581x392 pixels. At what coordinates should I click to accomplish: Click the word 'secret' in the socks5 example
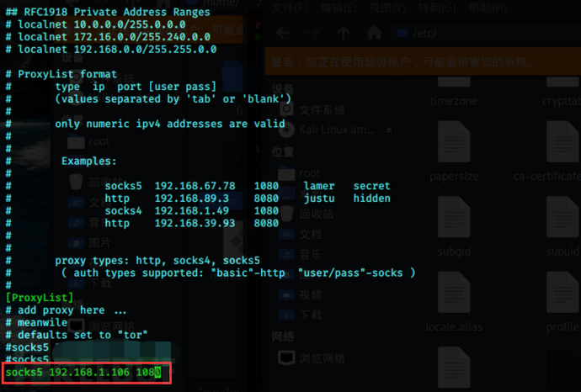[x=371, y=186]
